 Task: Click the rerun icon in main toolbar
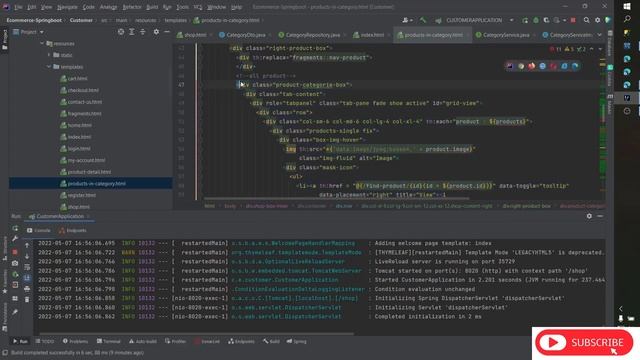525,20
